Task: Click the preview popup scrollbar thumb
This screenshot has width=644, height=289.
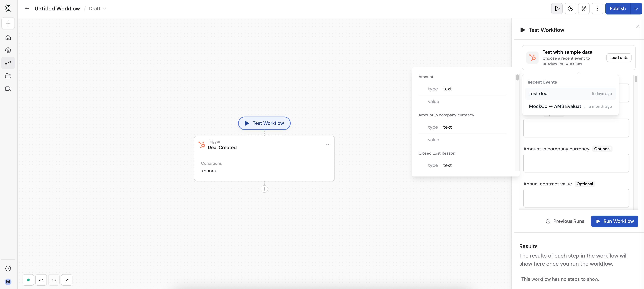Action: pos(517,77)
